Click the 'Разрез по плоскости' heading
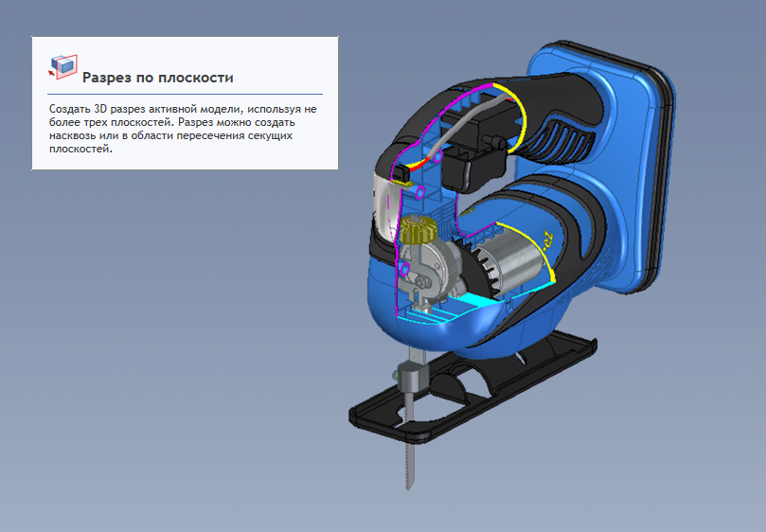The height and width of the screenshot is (532, 766). point(158,78)
